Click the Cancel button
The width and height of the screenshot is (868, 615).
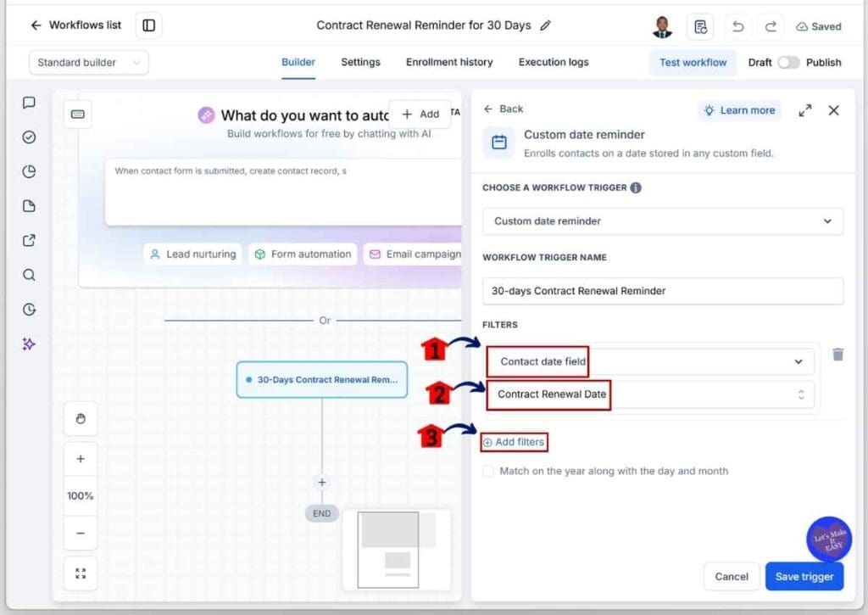[x=732, y=577]
